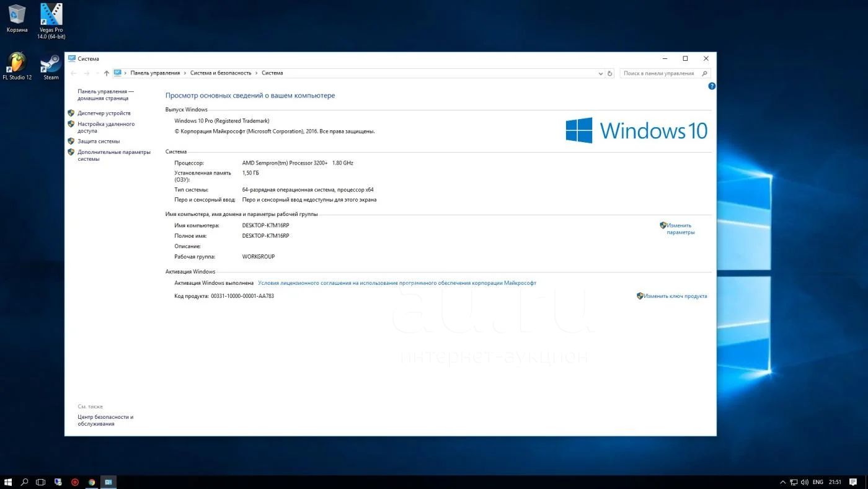Open the Корзина recycle bin desktop icon
868x489 pixels.
pyautogui.click(x=17, y=18)
